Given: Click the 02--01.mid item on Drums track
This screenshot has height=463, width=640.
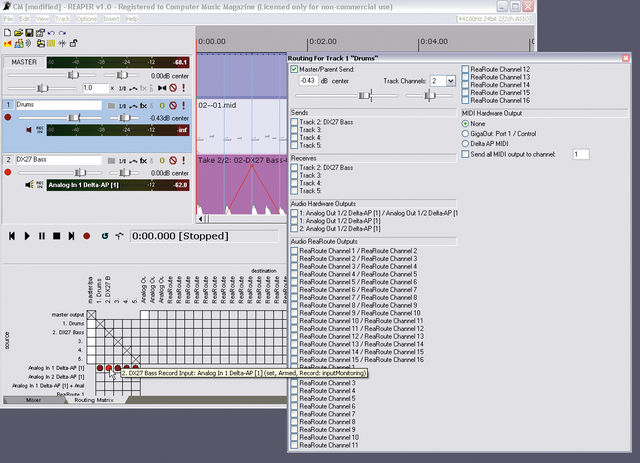Looking at the screenshot, I should tap(242, 127).
